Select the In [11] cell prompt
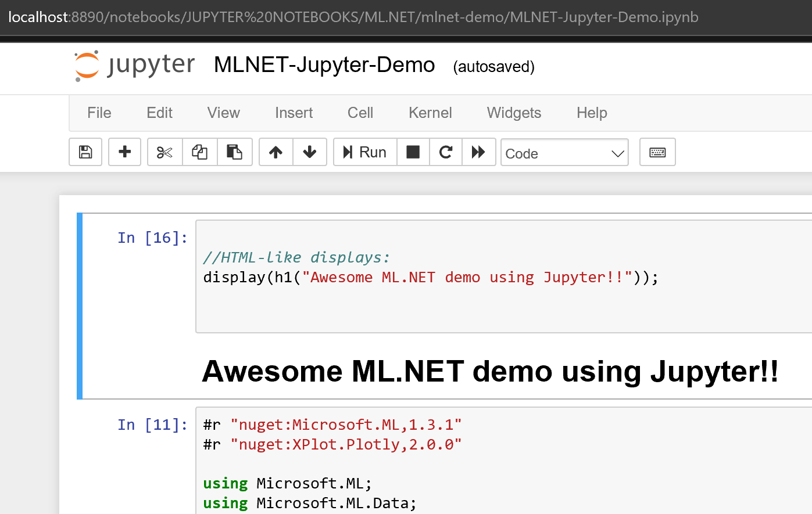Image resolution: width=812 pixels, height=514 pixels. [153, 425]
